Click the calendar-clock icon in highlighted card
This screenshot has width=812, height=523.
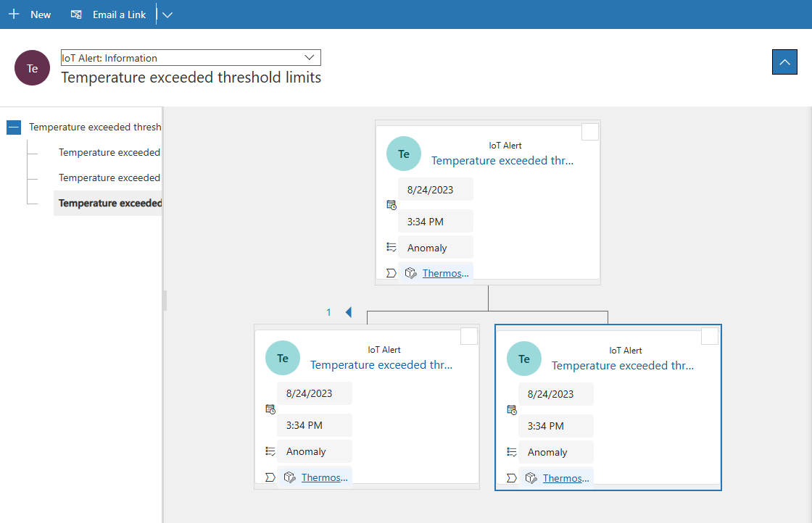pos(512,410)
